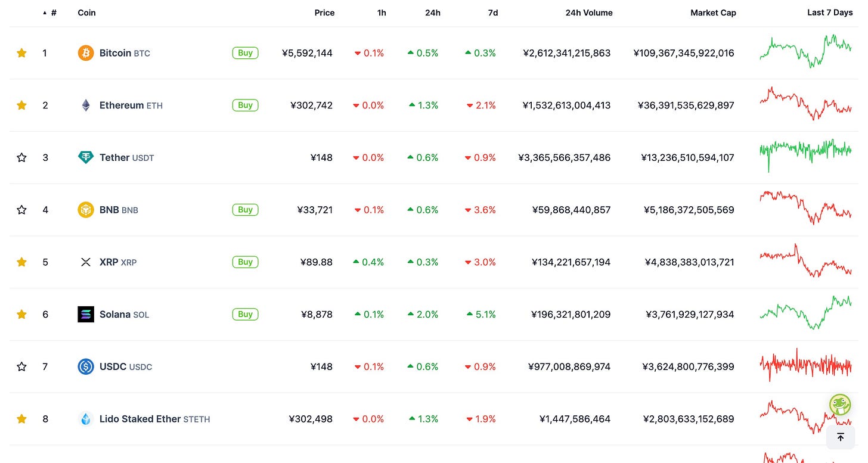Sort table by Coin column

[86, 13]
